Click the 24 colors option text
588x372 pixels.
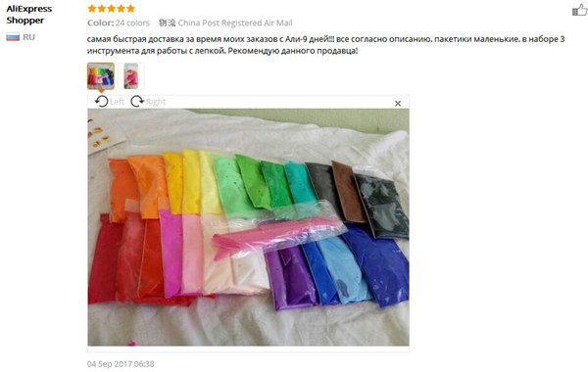click(x=132, y=23)
